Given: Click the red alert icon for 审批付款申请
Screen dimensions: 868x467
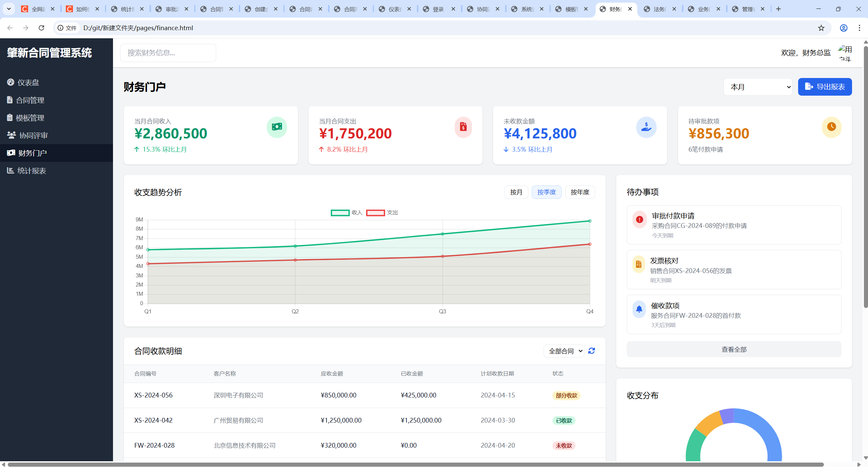Looking at the screenshot, I should 639,219.
